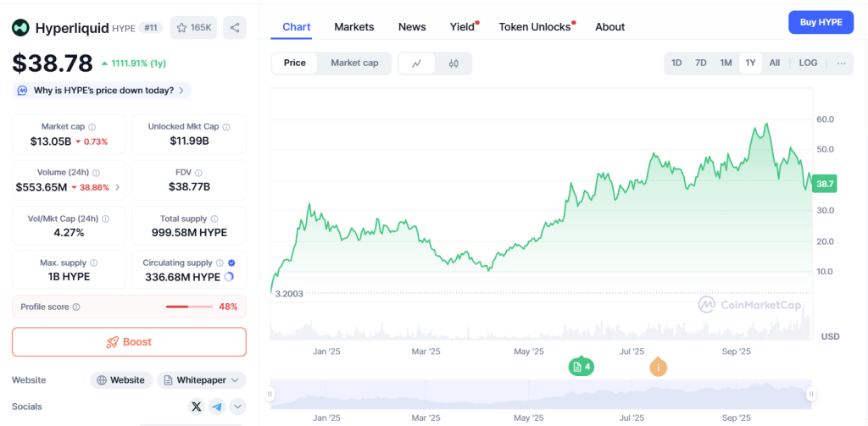Click the Boost button
The image size is (868, 426).
[x=129, y=342]
